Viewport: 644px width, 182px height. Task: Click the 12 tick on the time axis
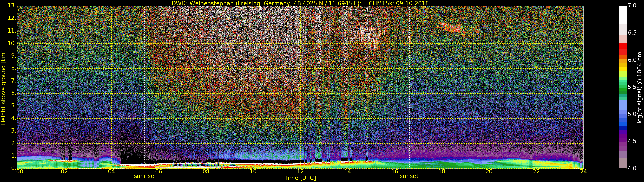tap(300, 172)
